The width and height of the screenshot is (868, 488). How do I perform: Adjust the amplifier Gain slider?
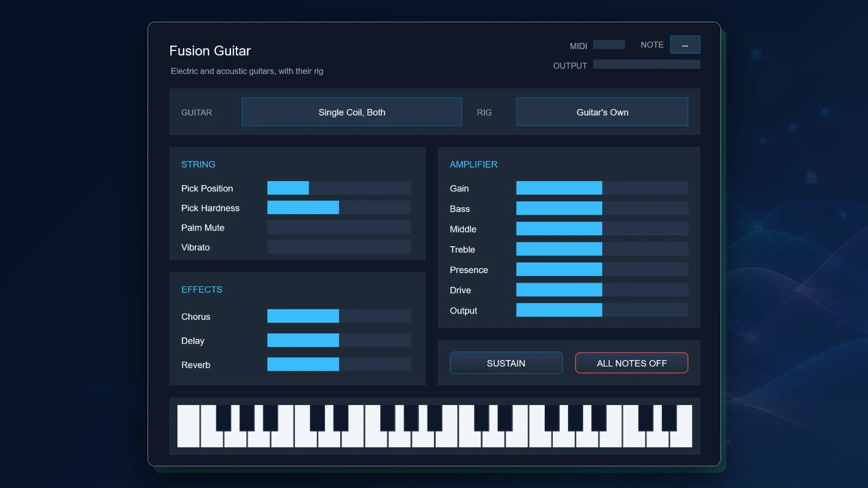point(602,188)
